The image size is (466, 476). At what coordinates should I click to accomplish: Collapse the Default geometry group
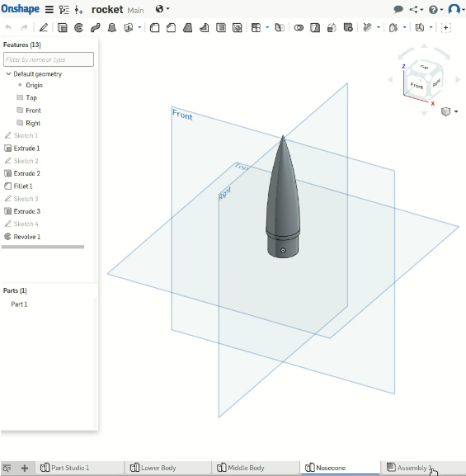tap(8, 73)
